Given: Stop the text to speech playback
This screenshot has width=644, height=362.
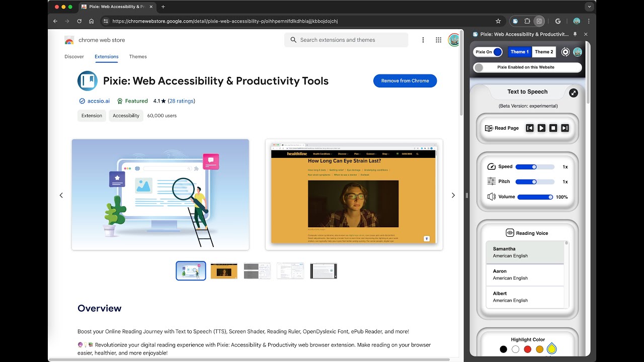Looking at the screenshot, I should pos(553,128).
